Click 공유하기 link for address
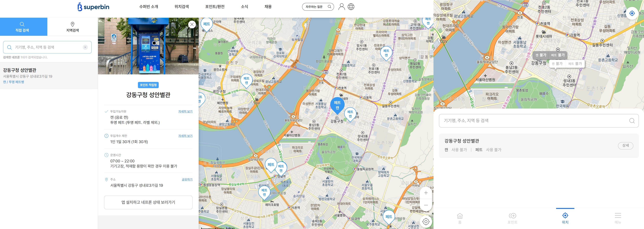The image size is (644, 229). [x=187, y=180]
